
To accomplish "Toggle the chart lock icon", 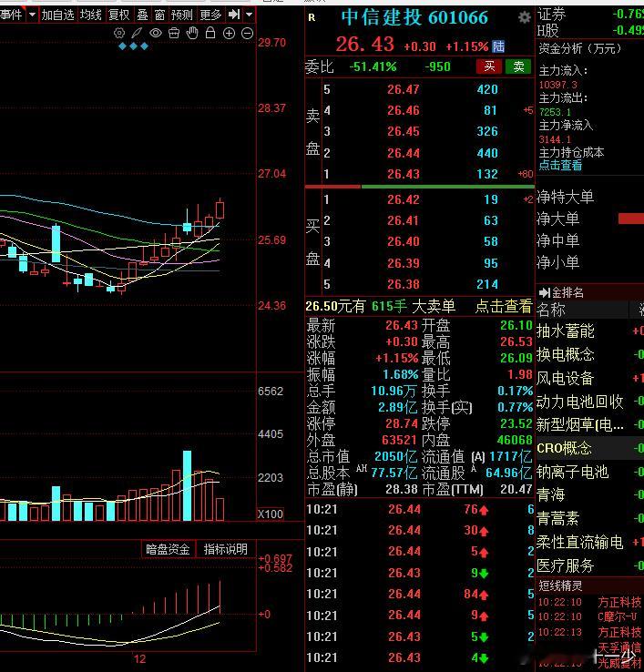I will 210,33.
